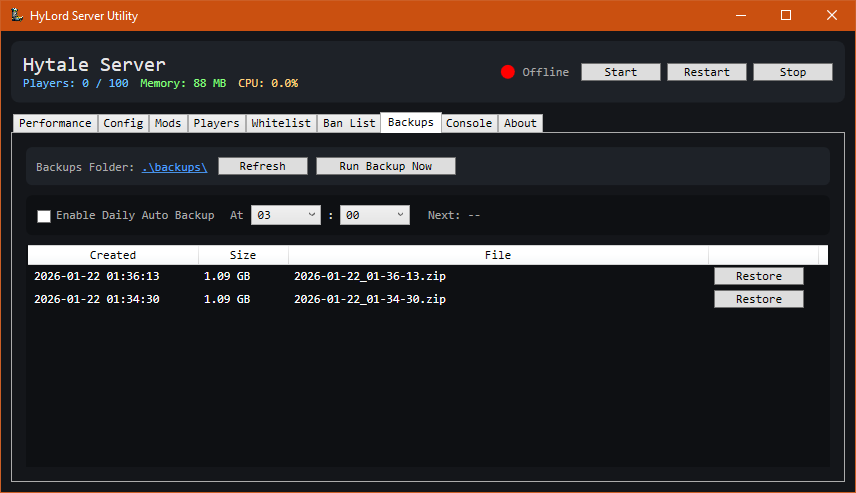Click the Players: 0 / 100 status text
Viewport: 856px width, 493px height.
[76, 84]
